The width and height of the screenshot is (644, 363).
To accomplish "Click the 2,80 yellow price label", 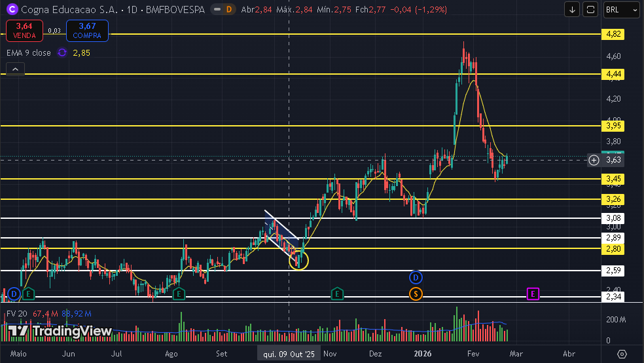I will pos(613,249).
